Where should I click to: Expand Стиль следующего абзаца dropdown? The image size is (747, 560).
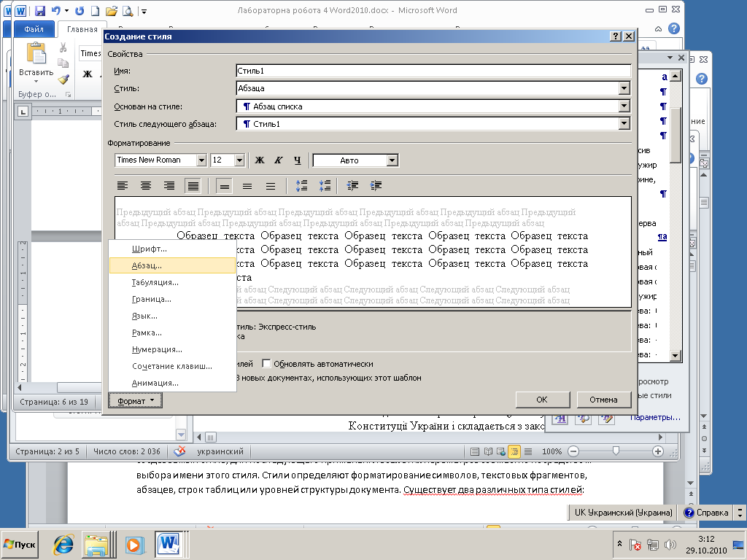624,124
